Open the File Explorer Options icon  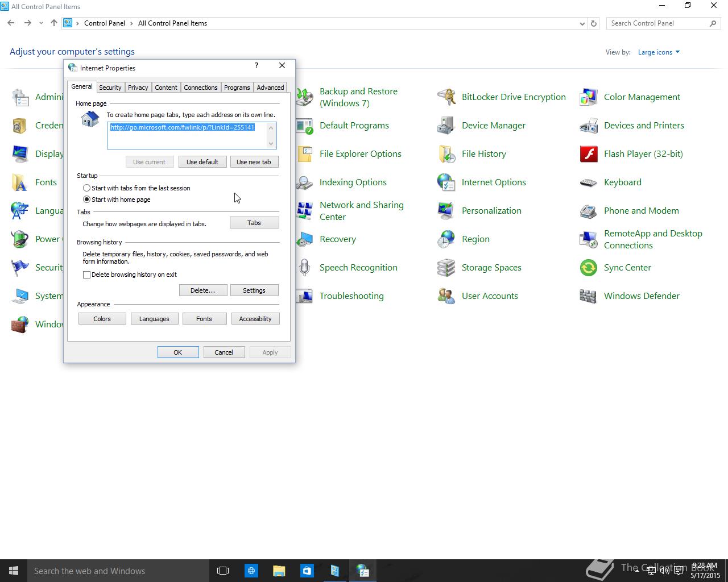pos(304,154)
